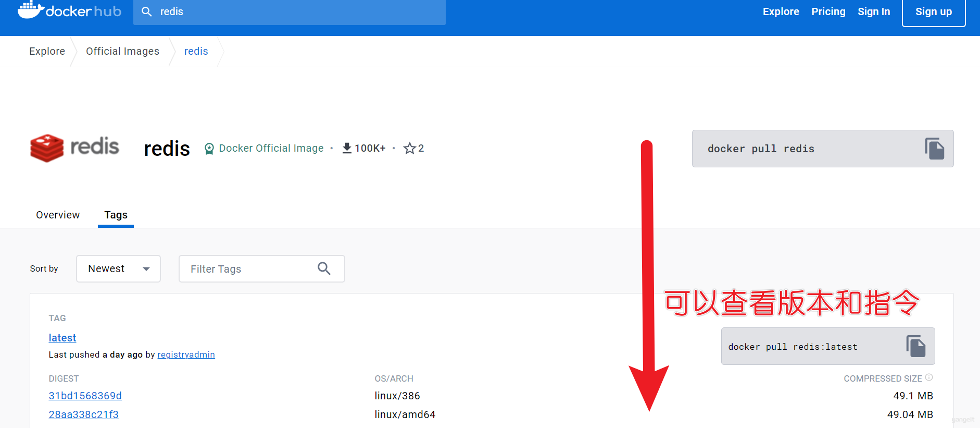The width and height of the screenshot is (980, 428).
Task: Click the compressed size info icon
Action: click(929, 377)
